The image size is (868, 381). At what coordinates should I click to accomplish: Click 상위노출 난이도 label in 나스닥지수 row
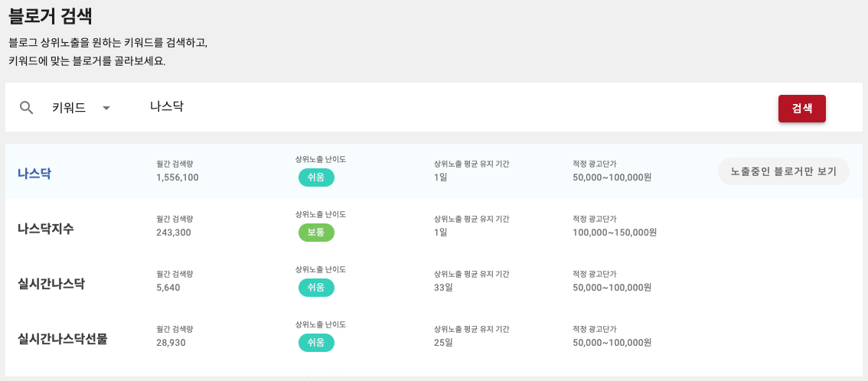(321, 214)
